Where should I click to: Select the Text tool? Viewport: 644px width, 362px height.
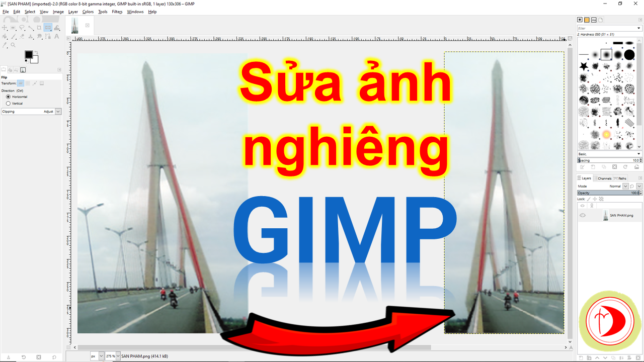coord(56,36)
